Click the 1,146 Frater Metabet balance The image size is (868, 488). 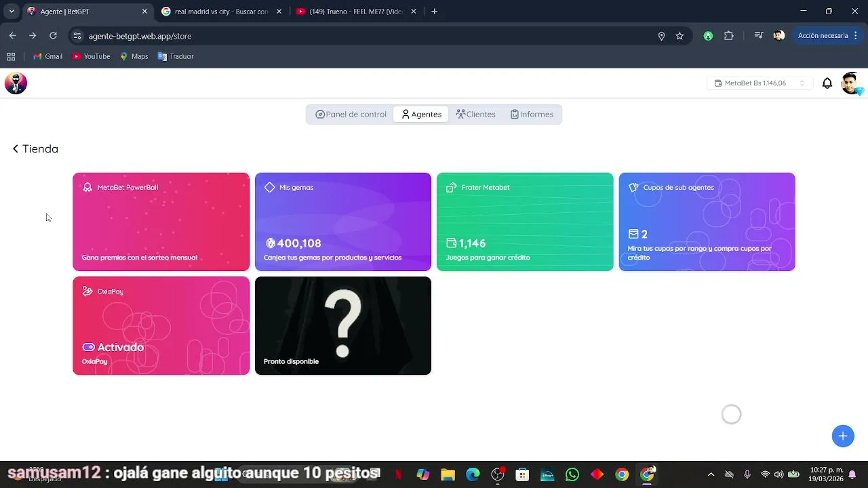pyautogui.click(x=472, y=243)
